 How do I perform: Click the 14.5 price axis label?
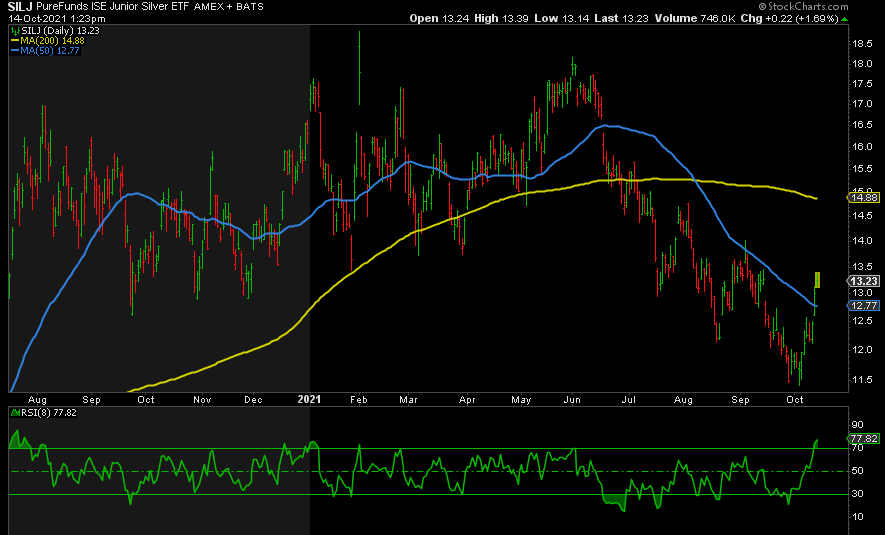tap(862, 216)
